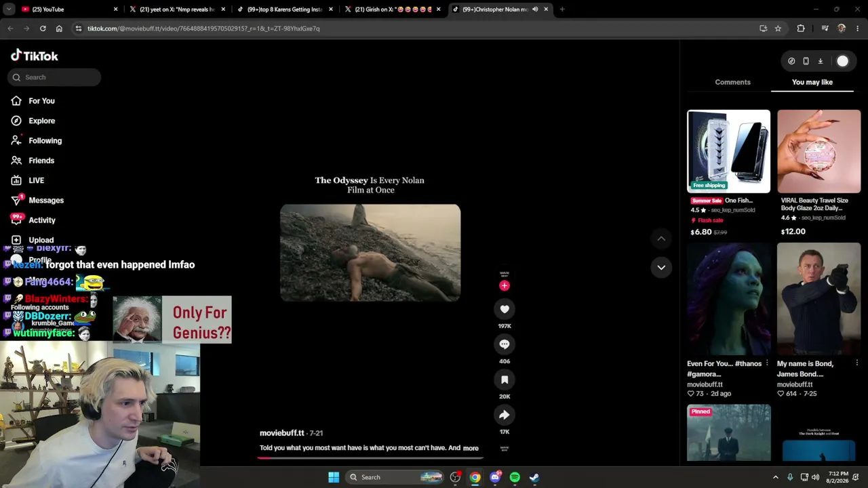This screenshot has height=488, width=868.
Task: Open Chrome three-dot menu
Action: (858, 28)
